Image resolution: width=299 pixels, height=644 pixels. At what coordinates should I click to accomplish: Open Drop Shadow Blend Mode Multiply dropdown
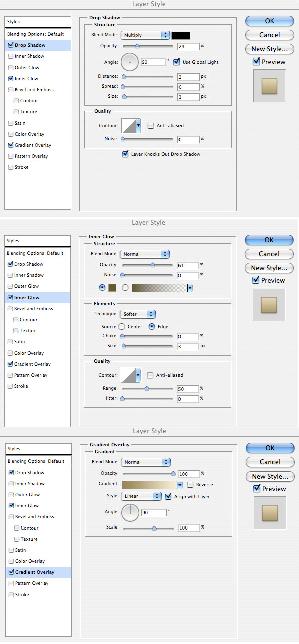(x=145, y=35)
